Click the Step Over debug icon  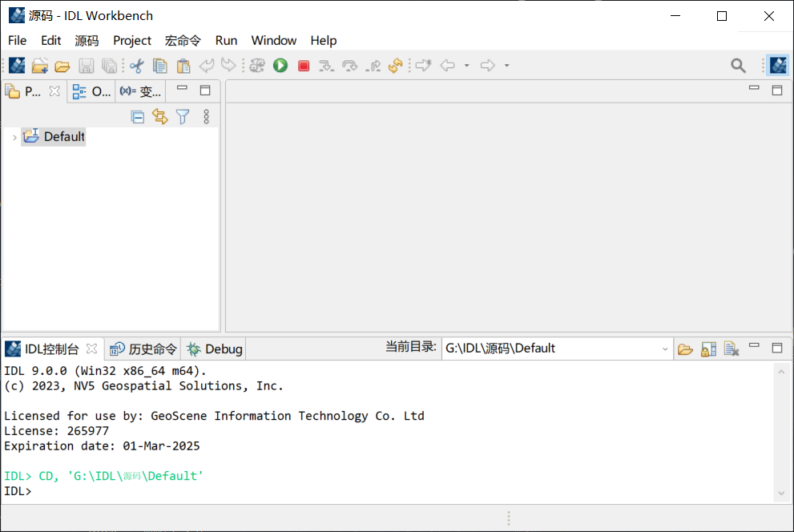349,66
